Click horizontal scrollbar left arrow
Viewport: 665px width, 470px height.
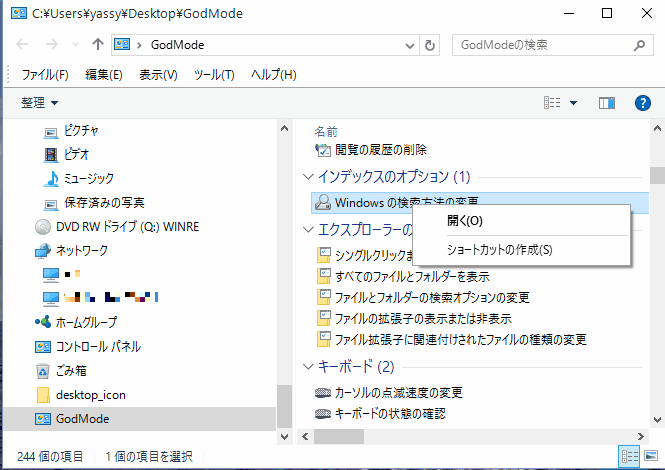tap(305, 436)
